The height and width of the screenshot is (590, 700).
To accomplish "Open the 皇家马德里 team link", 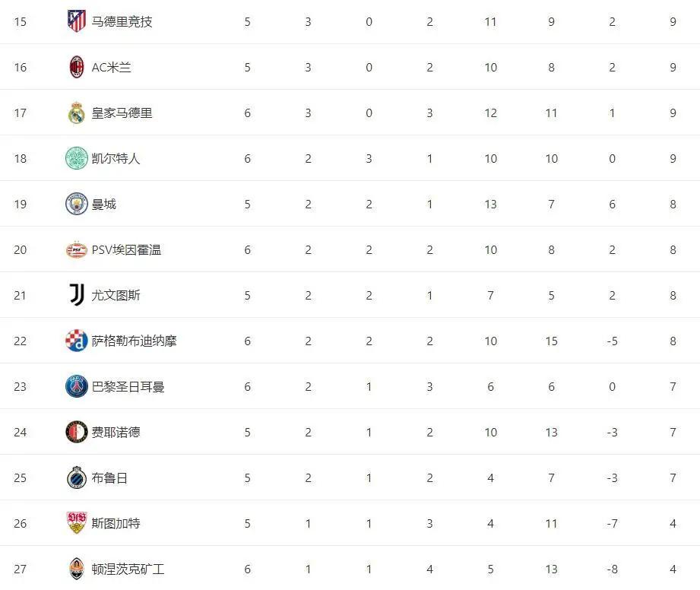I will point(122,113).
